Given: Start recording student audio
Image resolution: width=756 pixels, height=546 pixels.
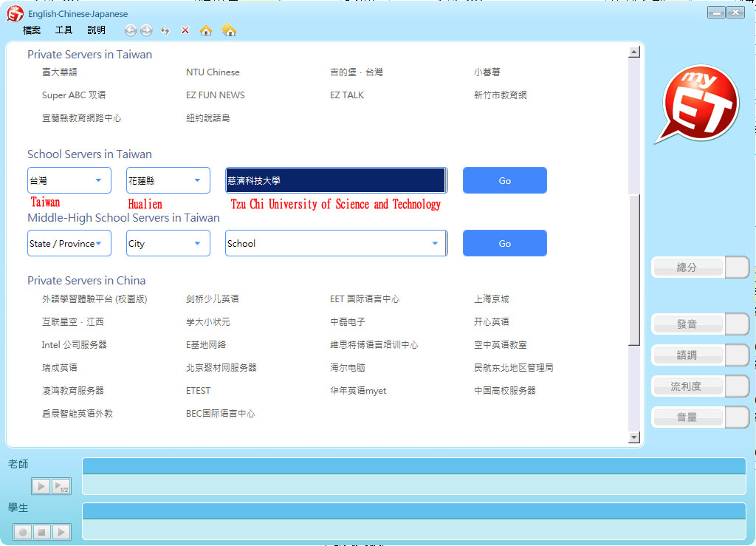Looking at the screenshot, I should pyautogui.click(x=22, y=532).
